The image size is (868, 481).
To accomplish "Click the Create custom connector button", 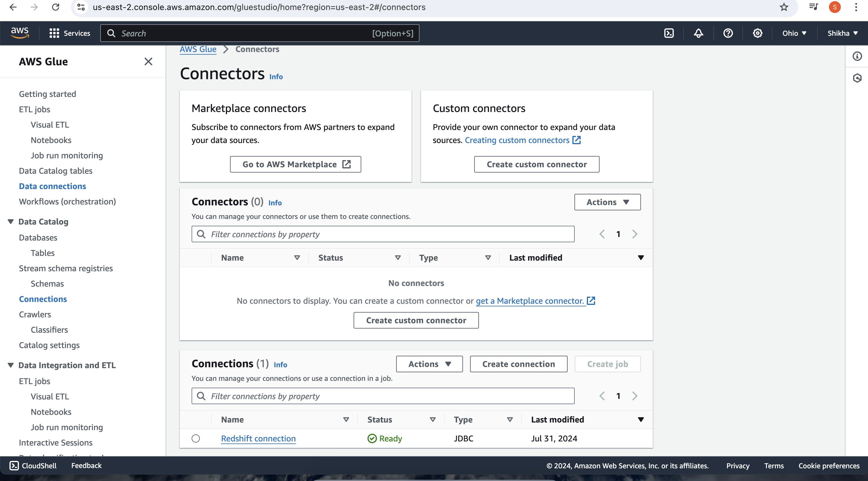I will pyautogui.click(x=536, y=164).
